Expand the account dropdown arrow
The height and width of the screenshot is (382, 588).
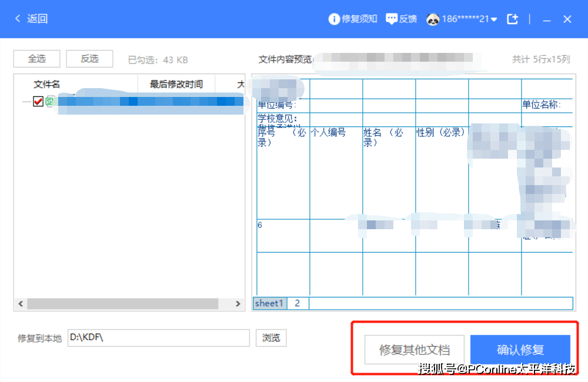494,19
